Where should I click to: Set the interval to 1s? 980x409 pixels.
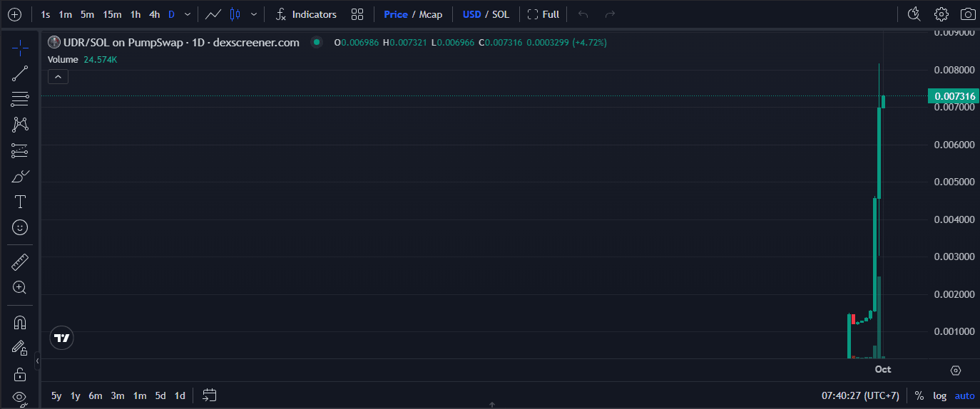point(45,14)
